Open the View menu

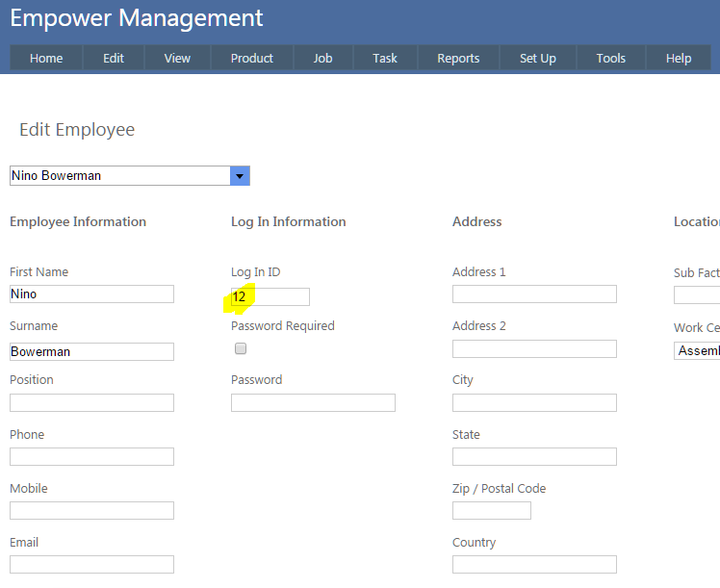pyautogui.click(x=177, y=58)
